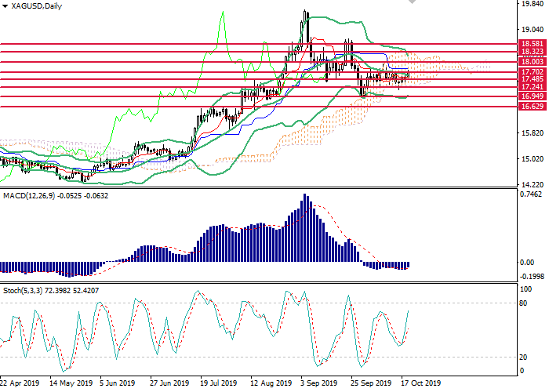Select the 16.629 red price level label
549x392 pixels.
tap(533, 106)
